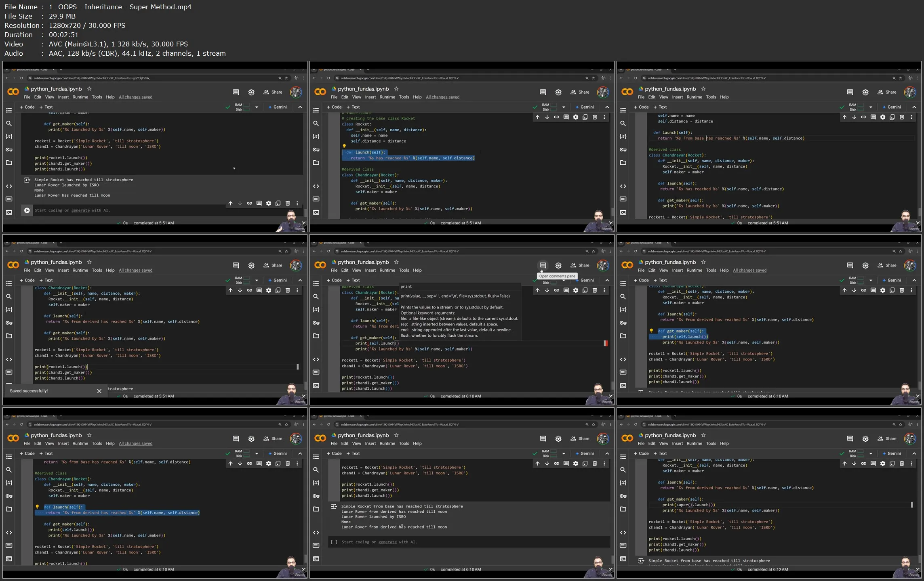Click lightbulb above highlighted base Rocket launch method
924x581 pixels.
point(344,146)
